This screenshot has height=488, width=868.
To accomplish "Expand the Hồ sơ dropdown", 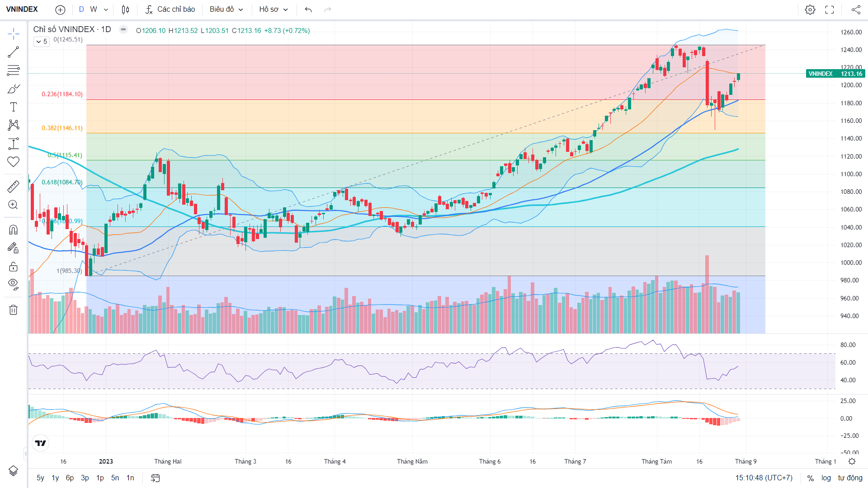I will click(x=274, y=9).
